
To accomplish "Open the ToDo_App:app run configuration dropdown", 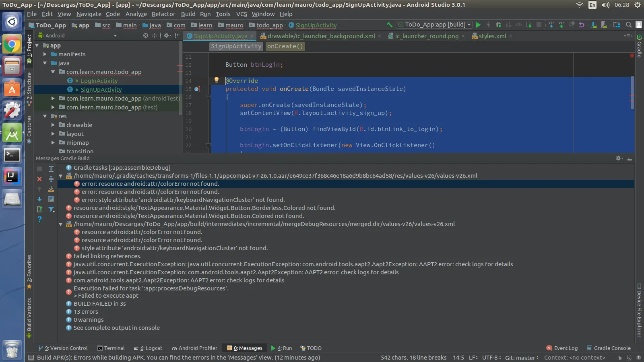I will pyautogui.click(x=434, y=25).
